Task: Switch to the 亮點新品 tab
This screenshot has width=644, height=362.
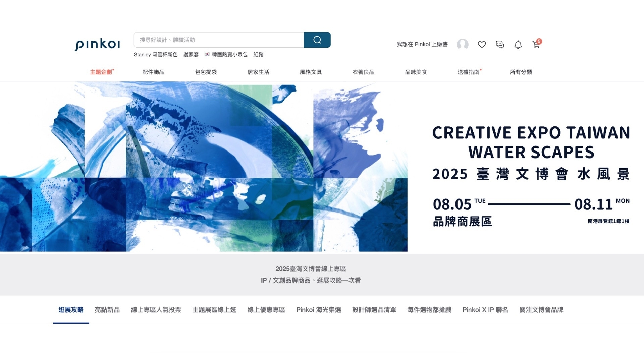Action: tap(107, 310)
